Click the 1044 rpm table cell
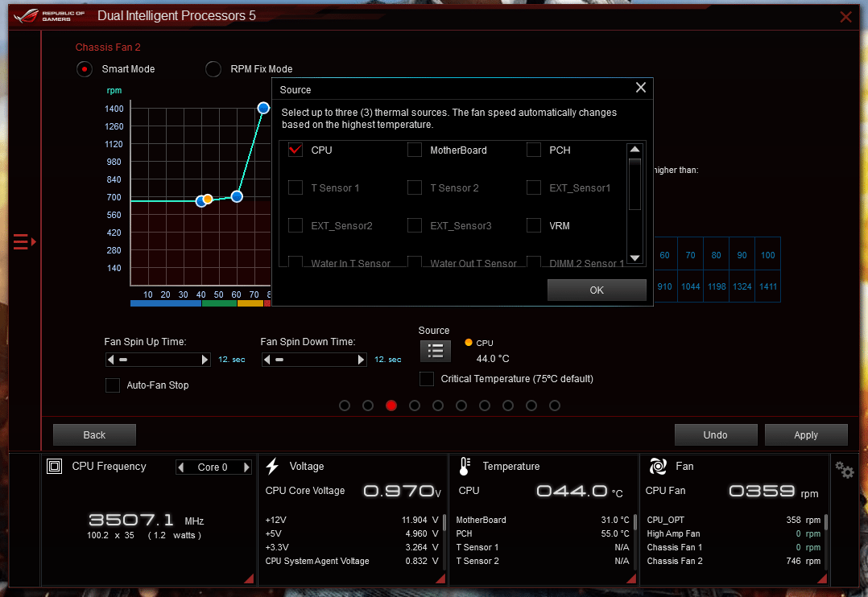Image resolution: width=868 pixels, height=597 pixels. pos(690,286)
